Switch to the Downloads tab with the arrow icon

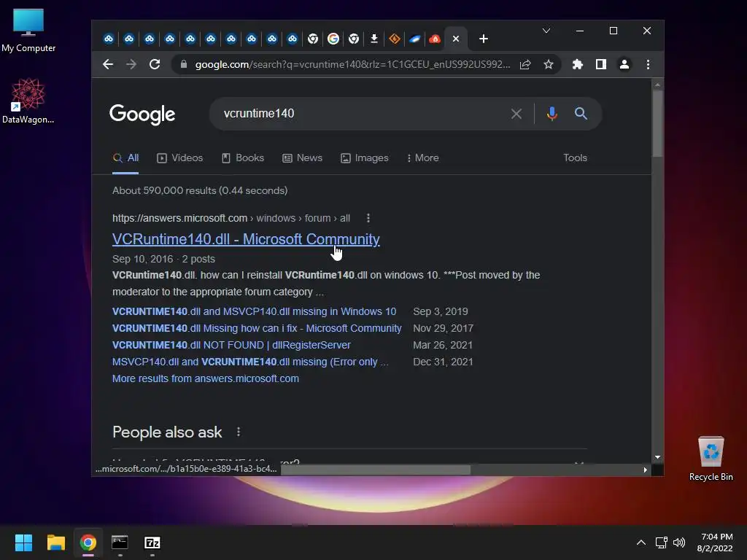point(374,39)
